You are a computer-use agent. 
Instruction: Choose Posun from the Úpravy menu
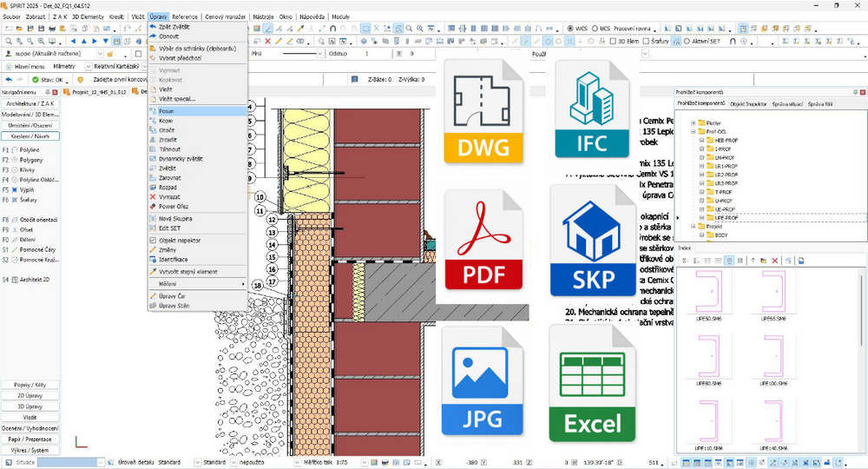(198, 111)
